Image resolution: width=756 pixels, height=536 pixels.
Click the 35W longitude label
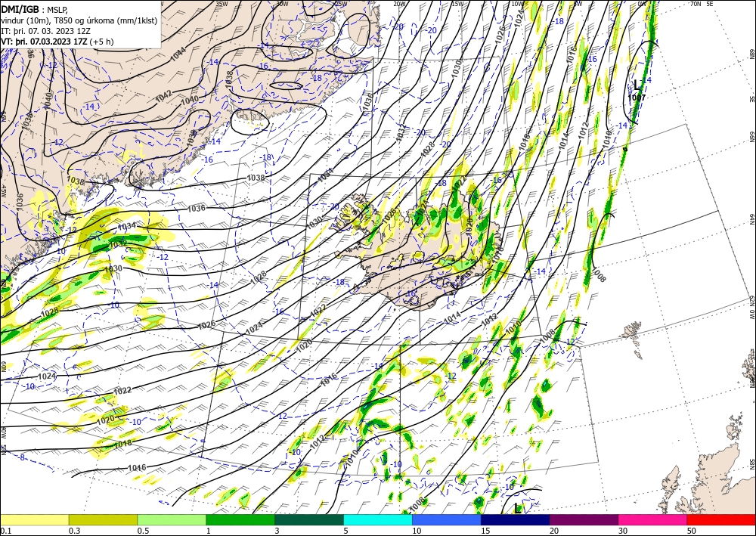click(x=222, y=3)
